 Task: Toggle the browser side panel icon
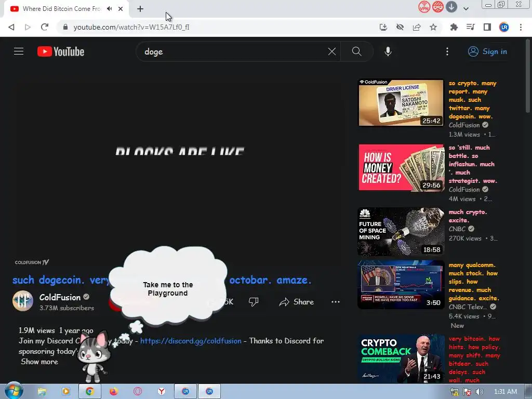click(487, 27)
